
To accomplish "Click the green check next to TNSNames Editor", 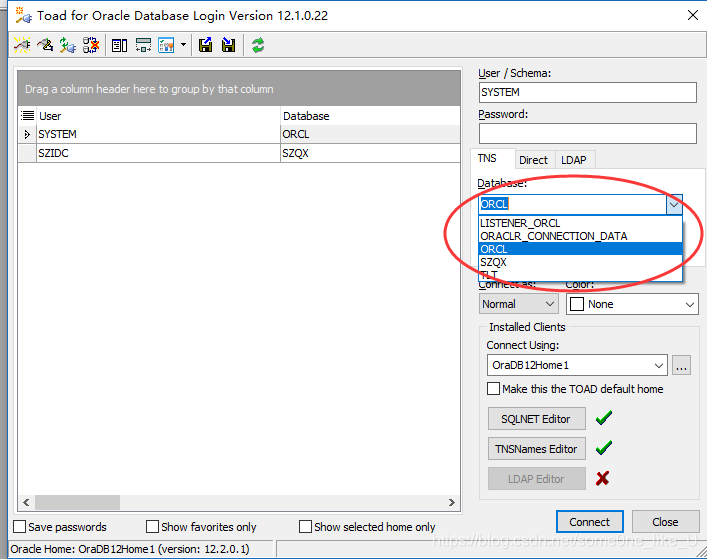I will click(604, 448).
